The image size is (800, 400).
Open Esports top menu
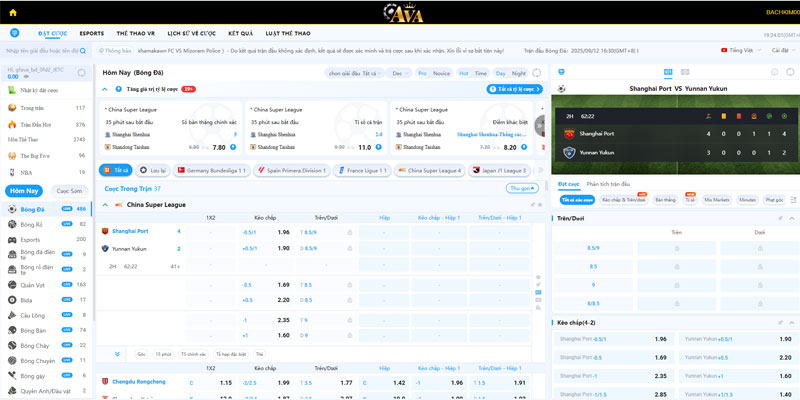click(x=92, y=34)
